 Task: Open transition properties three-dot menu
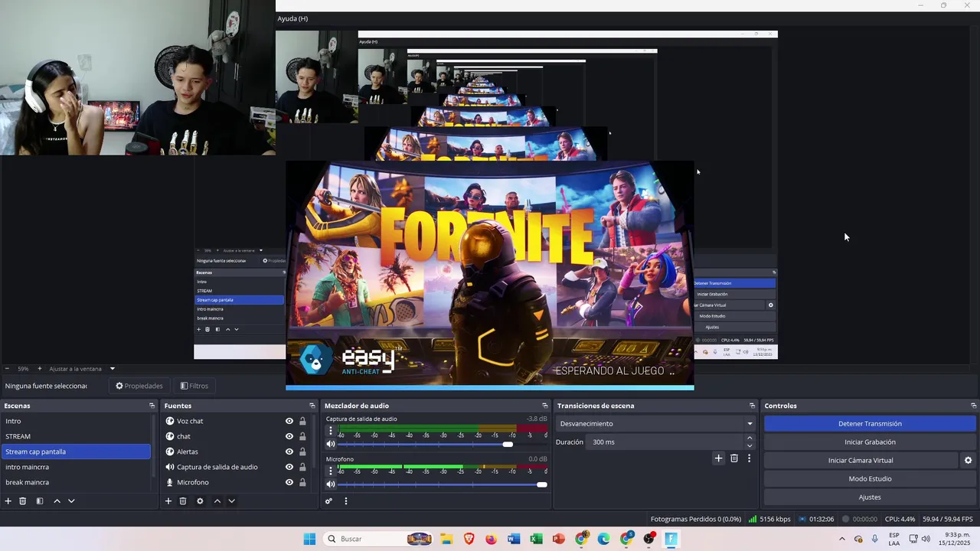(x=750, y=458)
